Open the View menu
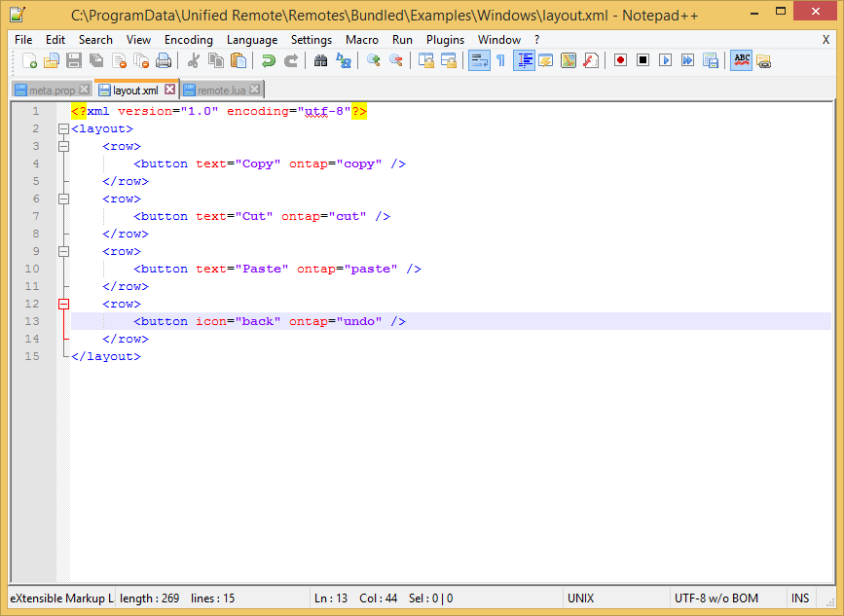The width and height of the screenshot is (844, 616). (138, 40)
